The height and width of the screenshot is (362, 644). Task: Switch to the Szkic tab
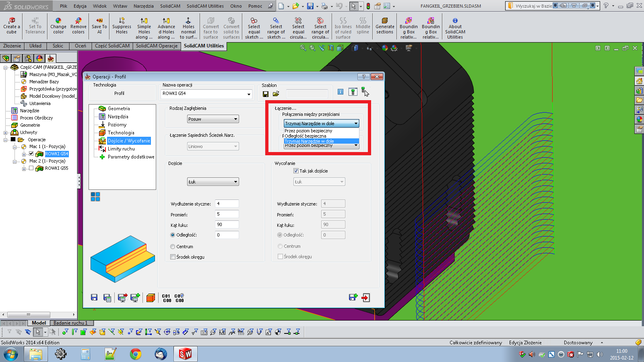58,46
